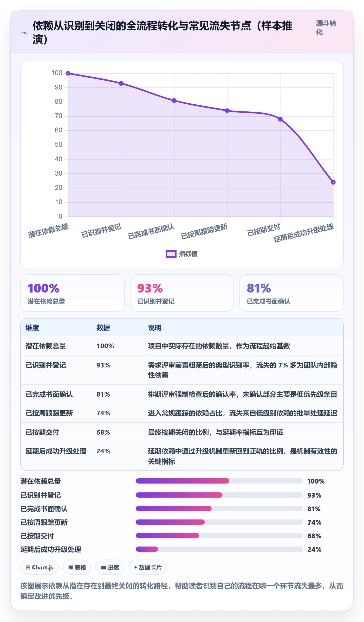Click the chart title heading text
This screenshot has width=364, height=622.
tap(162, 33)
